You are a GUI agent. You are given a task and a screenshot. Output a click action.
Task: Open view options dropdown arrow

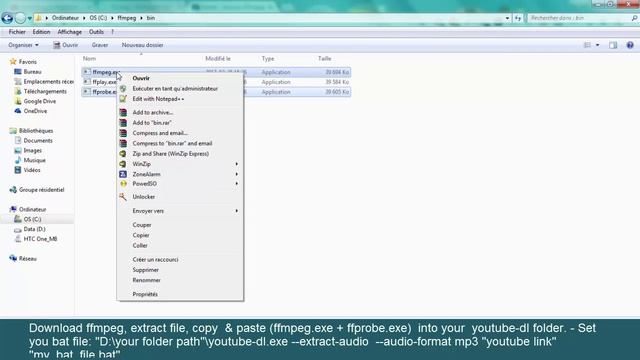pyautogui.click(x=598, y=45)
